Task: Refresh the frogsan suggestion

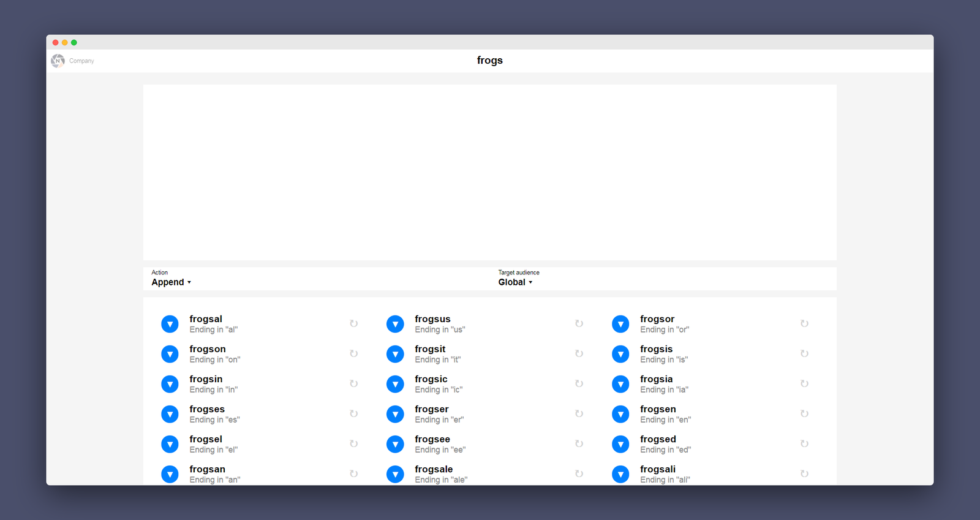Action: [353, 473]
